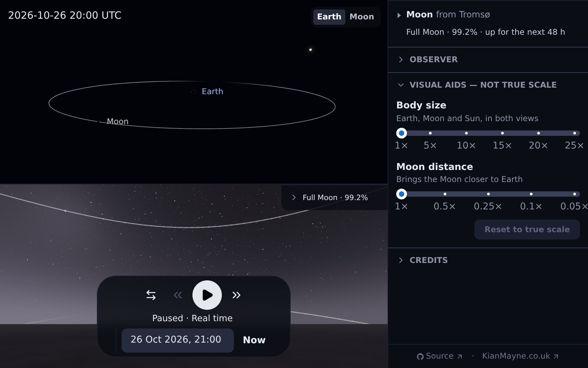Click the fast-forward double-chevron button
Image resolution: width=588 pixels, height=368 pixels.
[x=237, y=295]
